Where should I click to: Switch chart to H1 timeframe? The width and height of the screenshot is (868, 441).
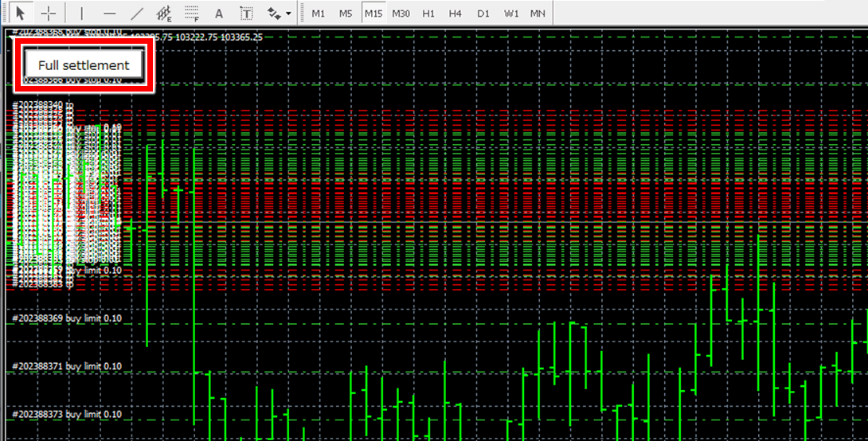tap(428, 14)
